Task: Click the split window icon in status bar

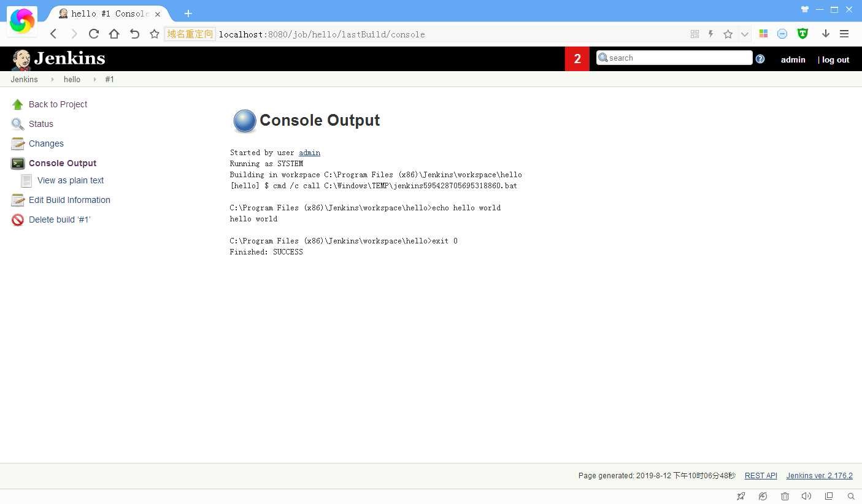Action: 829,496
